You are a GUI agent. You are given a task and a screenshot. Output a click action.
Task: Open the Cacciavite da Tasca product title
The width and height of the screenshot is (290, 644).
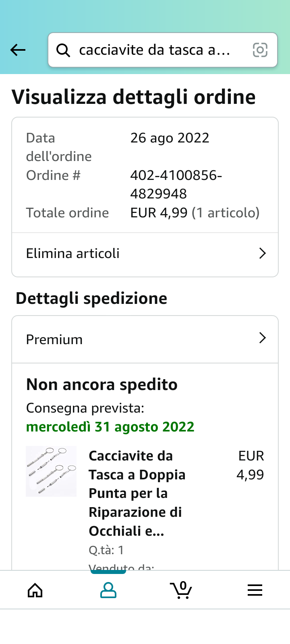[x=136, y=493]
